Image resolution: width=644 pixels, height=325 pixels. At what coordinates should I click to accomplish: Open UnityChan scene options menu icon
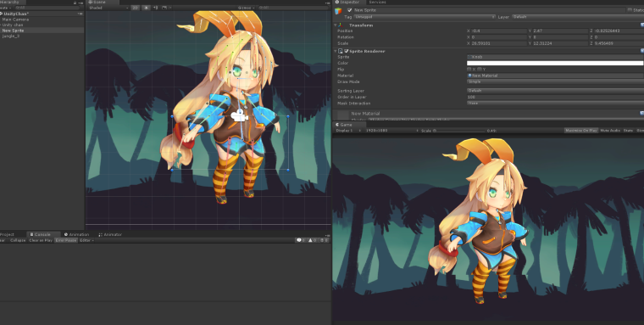[80, 14]
